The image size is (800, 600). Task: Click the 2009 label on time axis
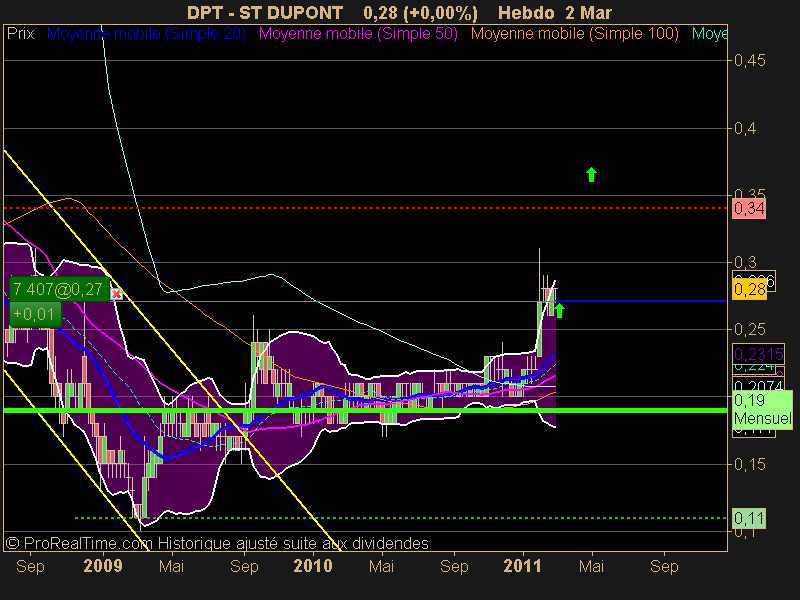pos(103,566)
